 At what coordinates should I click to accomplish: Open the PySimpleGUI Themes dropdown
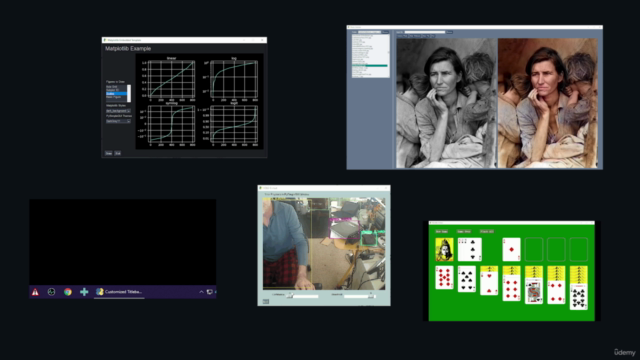tap(118, 121)
